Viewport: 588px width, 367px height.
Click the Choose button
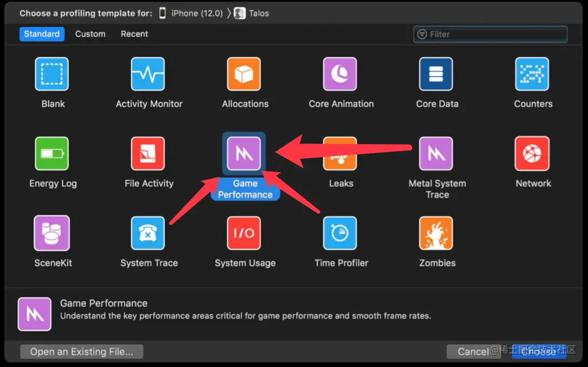click(539, 351)
